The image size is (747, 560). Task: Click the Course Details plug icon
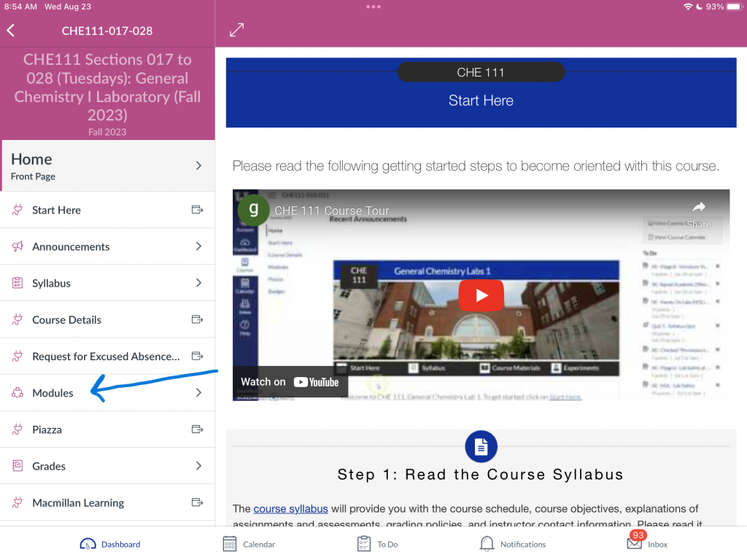click(18, 319)
